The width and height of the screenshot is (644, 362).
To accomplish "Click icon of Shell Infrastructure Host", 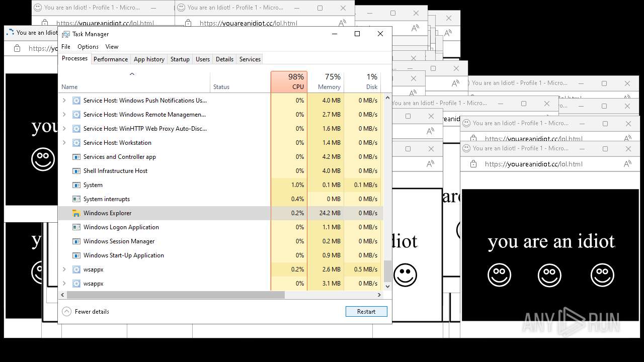I will coord(76,171).
